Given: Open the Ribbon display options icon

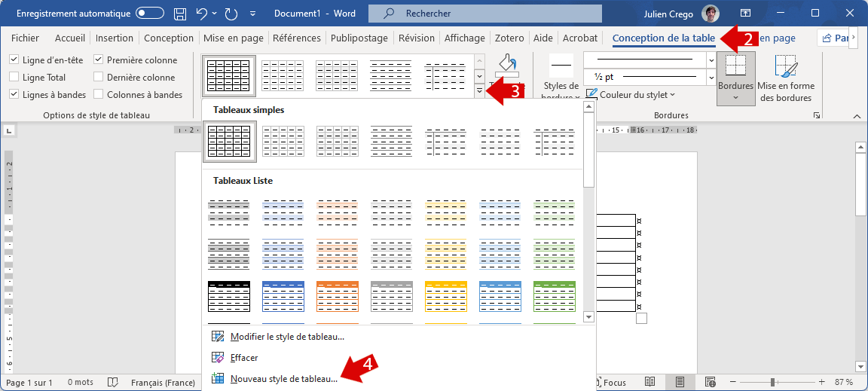Looking at the screenshot, I should pos(745,14).
